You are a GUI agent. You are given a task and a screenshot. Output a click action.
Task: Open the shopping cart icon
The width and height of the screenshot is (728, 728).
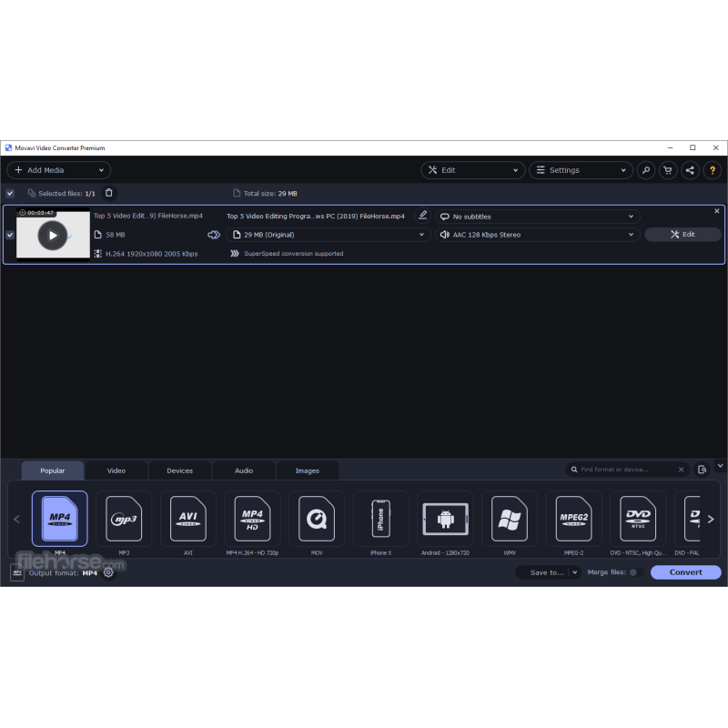point(668,170)
